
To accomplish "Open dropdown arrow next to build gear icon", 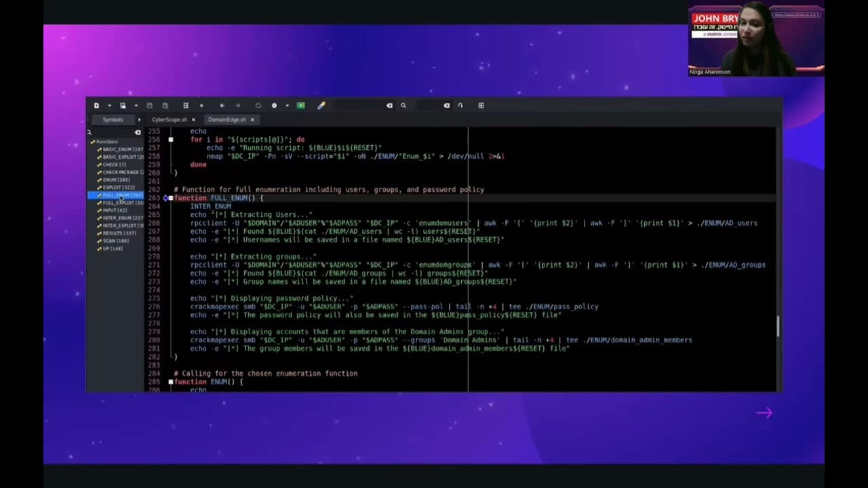I will pyautogui.click(x=287, y=106).
